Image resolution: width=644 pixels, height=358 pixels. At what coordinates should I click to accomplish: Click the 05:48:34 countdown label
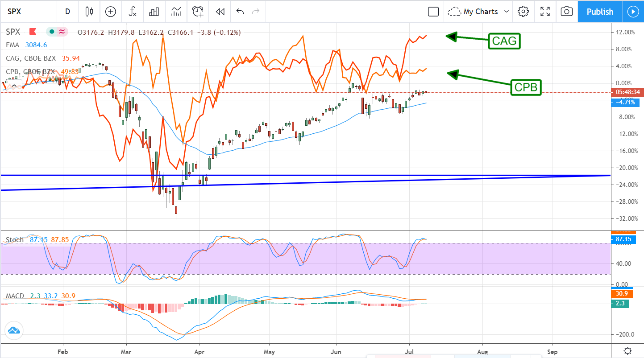pyautogui.click(x=627, y=92)
